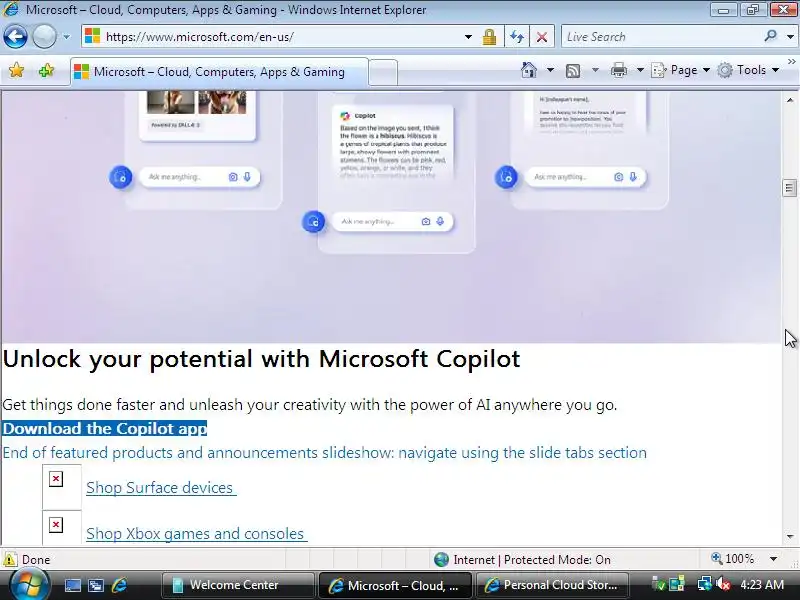Click the scrollbar down arrow
The height and width of the screenshot is (600, 800).
point(790,537)
